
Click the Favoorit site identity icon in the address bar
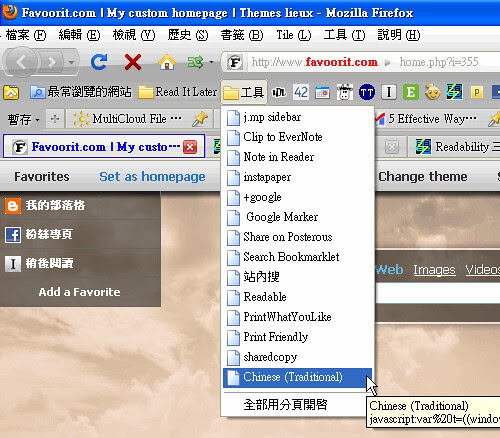pyautogui.click(x=235, y=62)
